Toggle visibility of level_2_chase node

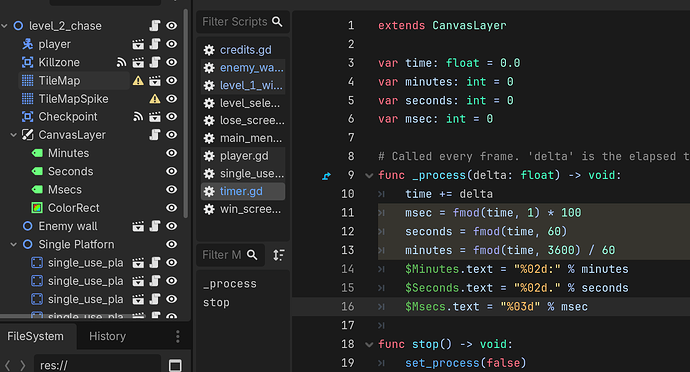point(172,26)
